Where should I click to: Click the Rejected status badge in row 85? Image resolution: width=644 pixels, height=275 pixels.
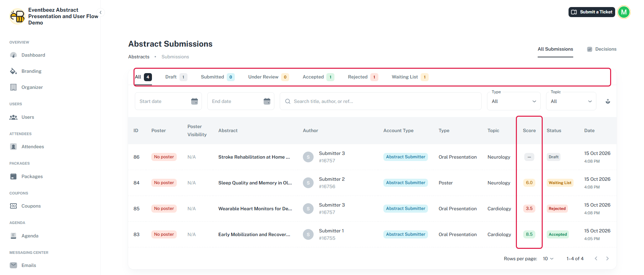click(x=557, y=209)
